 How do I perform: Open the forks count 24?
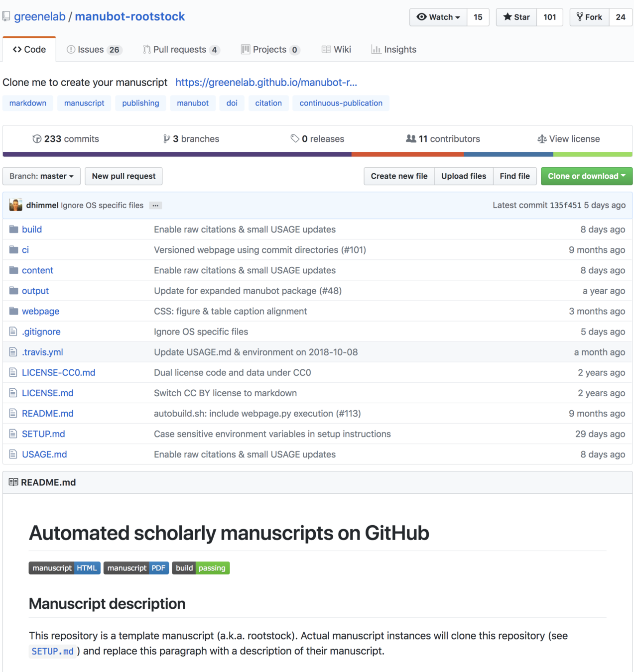(621, 17)
